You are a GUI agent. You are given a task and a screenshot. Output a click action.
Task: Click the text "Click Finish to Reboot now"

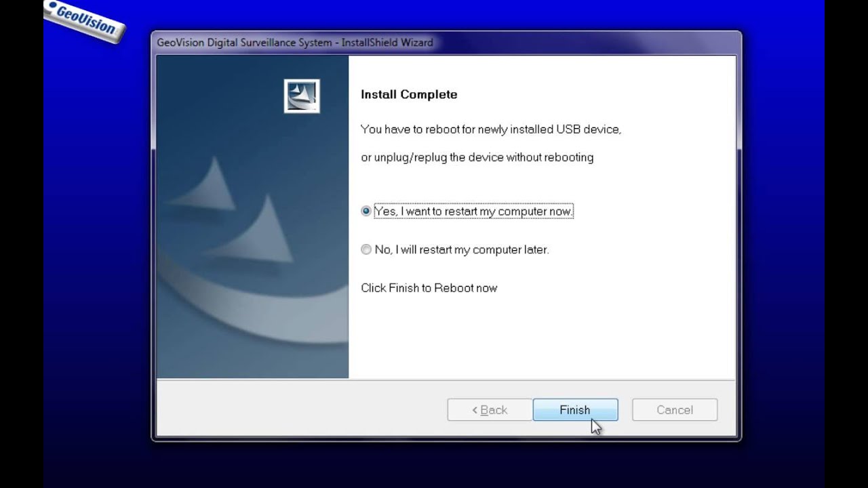[x=429, y=288]
